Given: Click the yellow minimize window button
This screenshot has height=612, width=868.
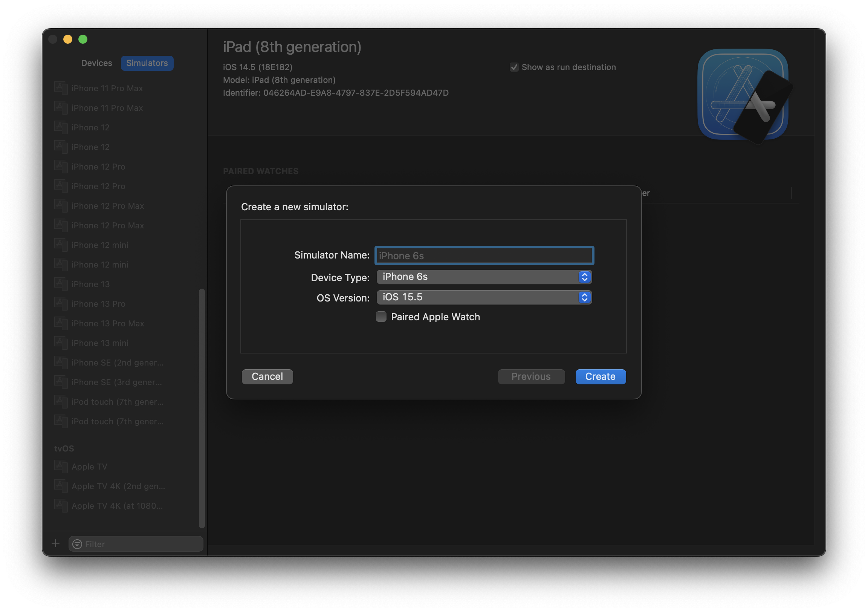Looking at the screenshot, I should (x=68, y=39).
